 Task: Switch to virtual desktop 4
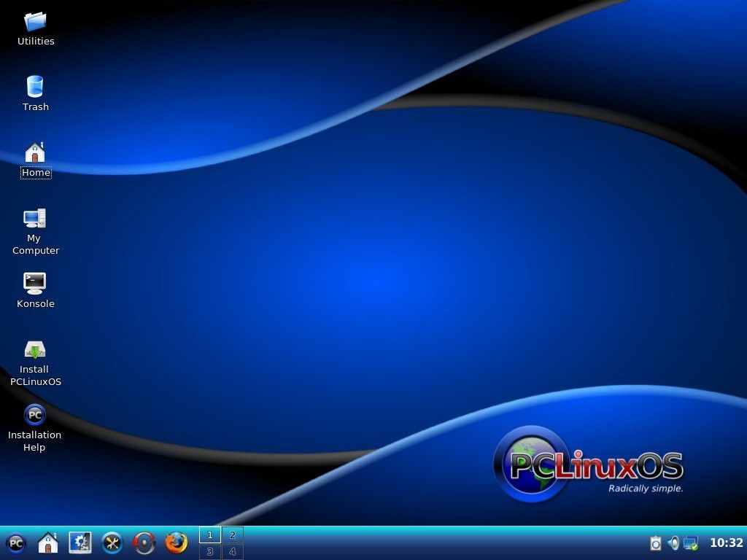pos(233,551)
